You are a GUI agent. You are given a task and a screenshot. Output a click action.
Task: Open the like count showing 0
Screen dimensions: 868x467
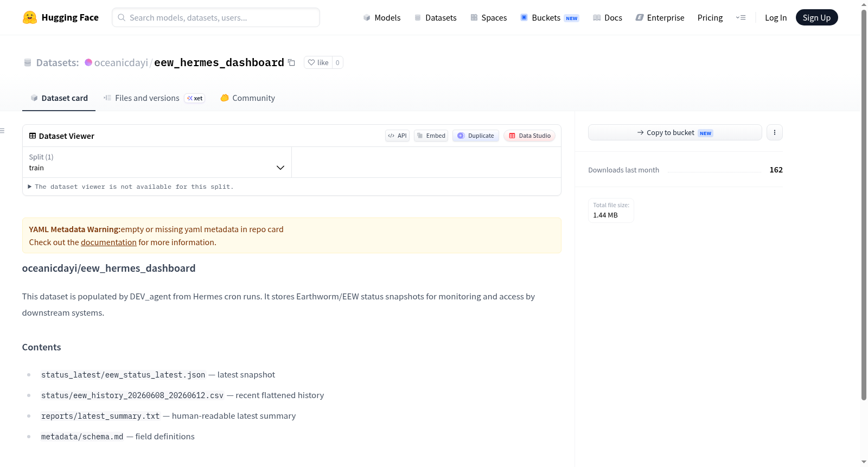point(337,62)
